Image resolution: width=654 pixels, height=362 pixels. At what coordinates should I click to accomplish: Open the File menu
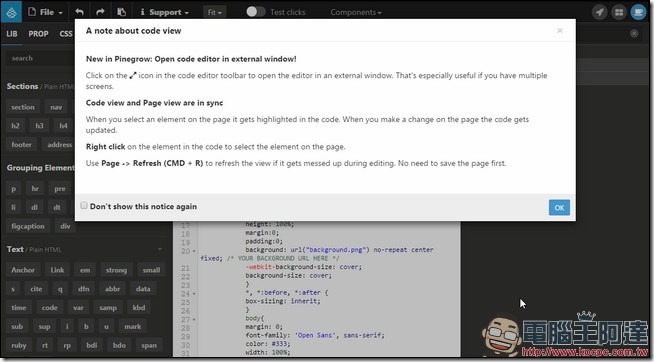point(45,12)
